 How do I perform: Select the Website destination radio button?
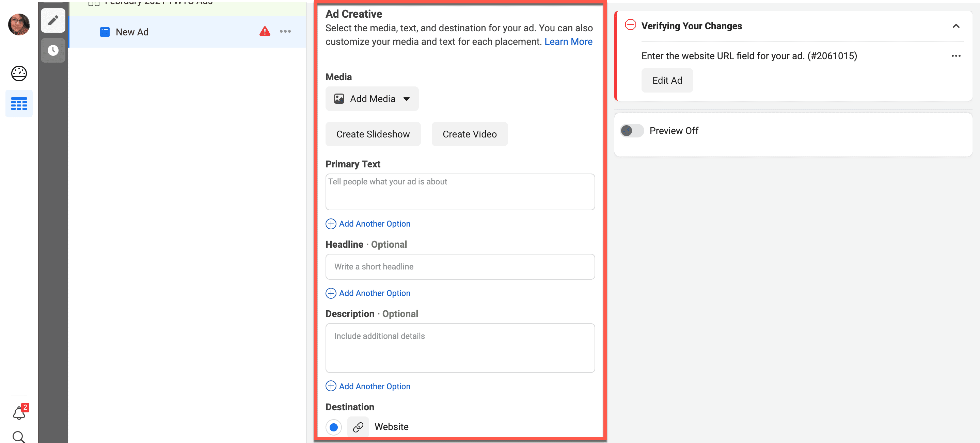click(x=334, y=427)
